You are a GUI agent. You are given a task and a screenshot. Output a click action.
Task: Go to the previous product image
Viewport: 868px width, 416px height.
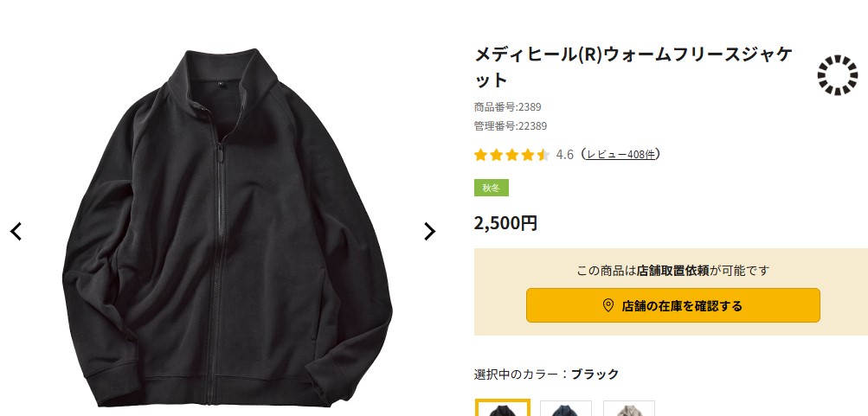16,231
